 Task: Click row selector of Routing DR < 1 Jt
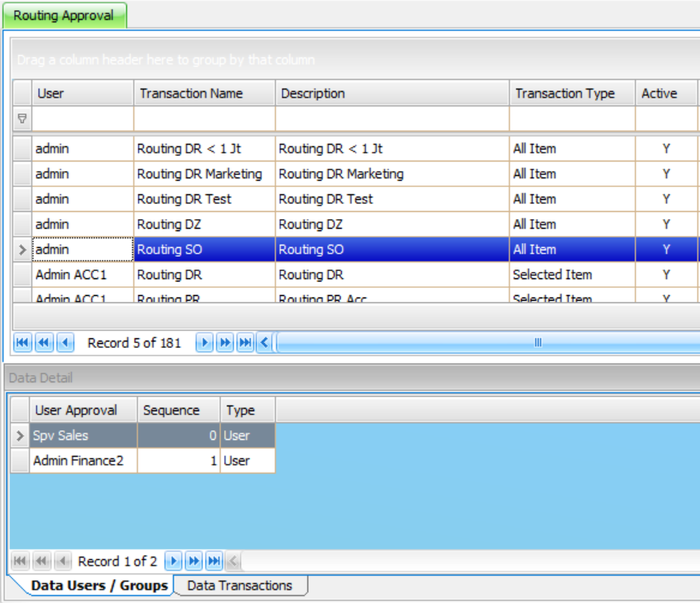click(x=22, y=149)
